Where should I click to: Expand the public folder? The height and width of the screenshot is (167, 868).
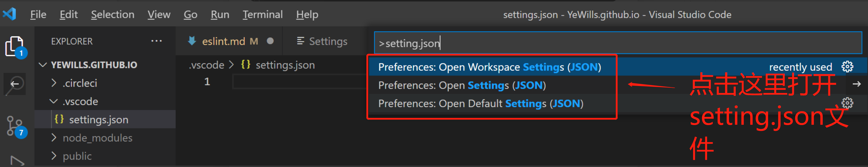[53, 156]
